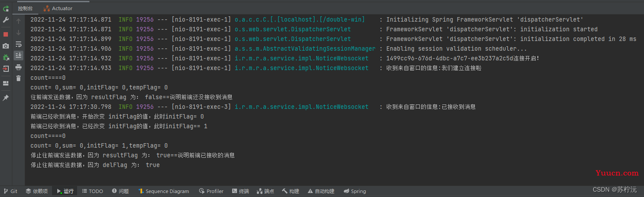The height and width of the screenshot is (197, 644).
Task: Select the 控制台 console tab
Action: pyautogui.click(x=25, y=8)
